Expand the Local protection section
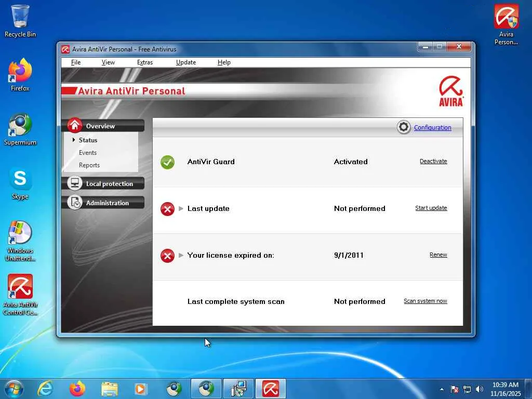The image size is (532, 399). point(103,183)
